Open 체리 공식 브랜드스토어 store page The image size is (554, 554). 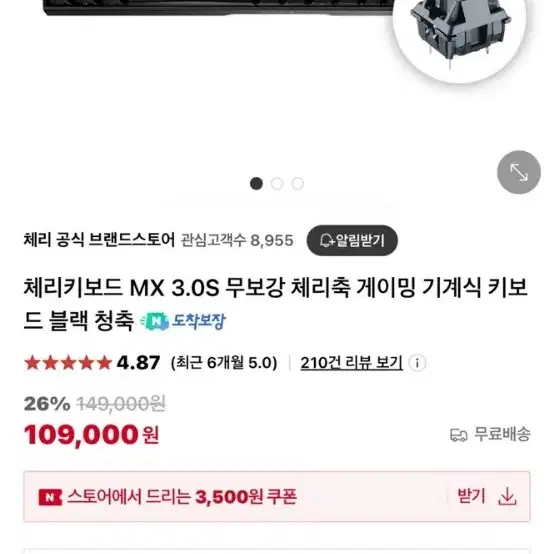[x=99, y=240]
